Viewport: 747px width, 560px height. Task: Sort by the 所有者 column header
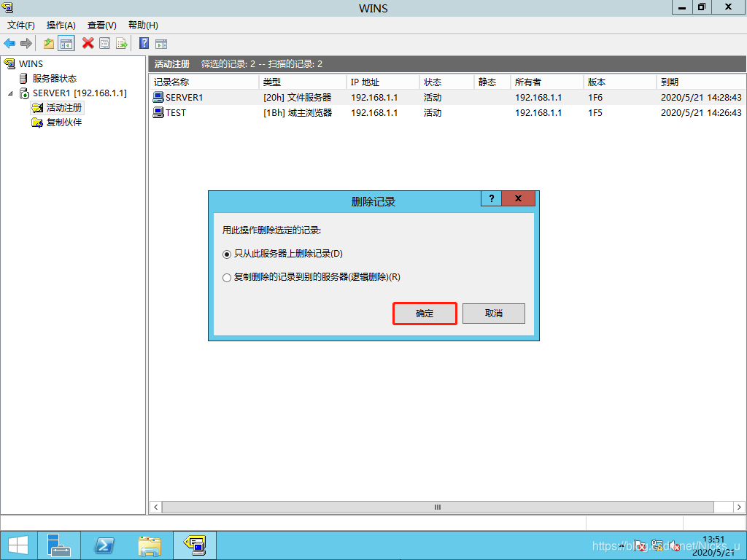coord(547,82)
